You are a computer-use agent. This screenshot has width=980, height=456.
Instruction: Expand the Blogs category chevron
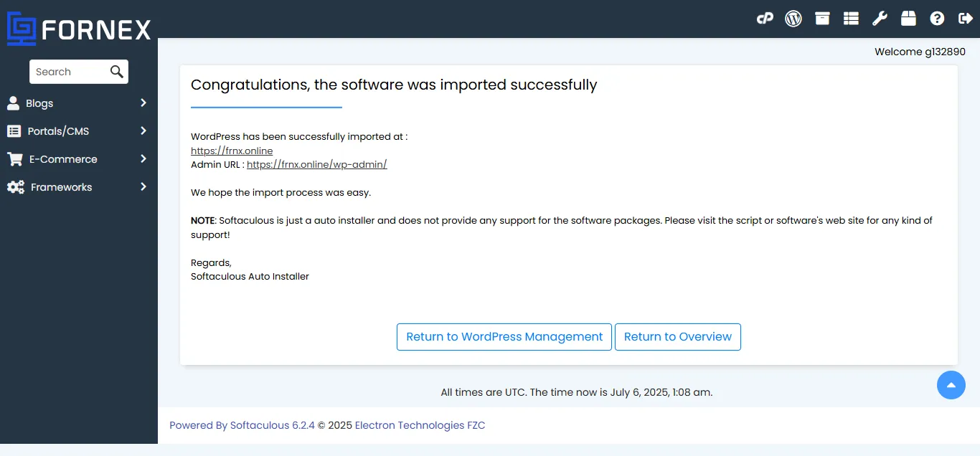pyautogui.click(x=143, y=103)
